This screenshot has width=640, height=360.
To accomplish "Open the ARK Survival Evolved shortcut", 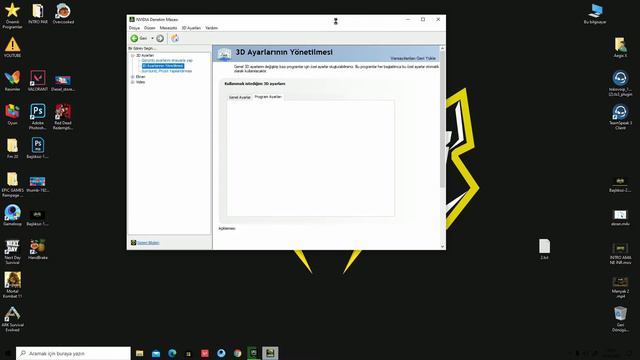I will point(12,319).
